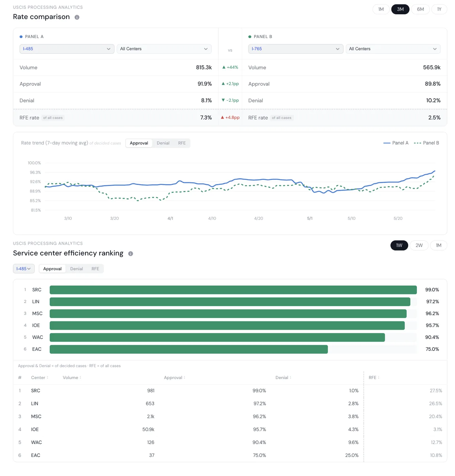The image size is (455, 476).
Task: Click the 99.0% label of SRC bar
Action: click(x=432, y=290)
